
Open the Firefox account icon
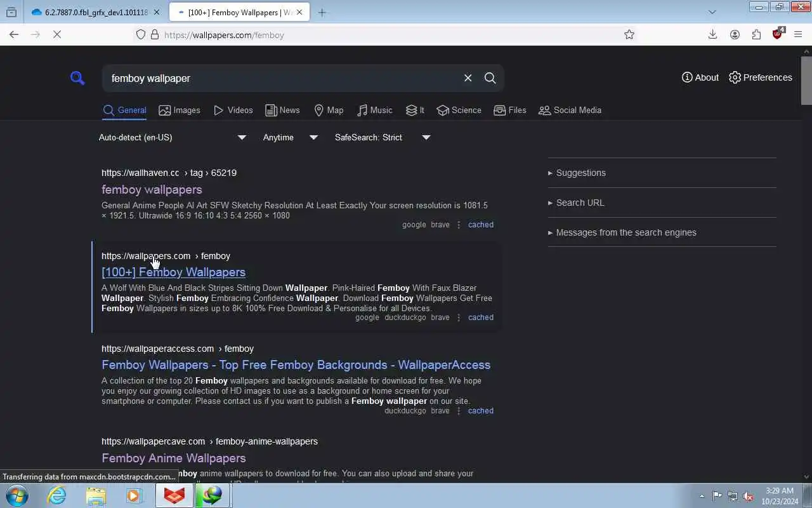(735, 35)
